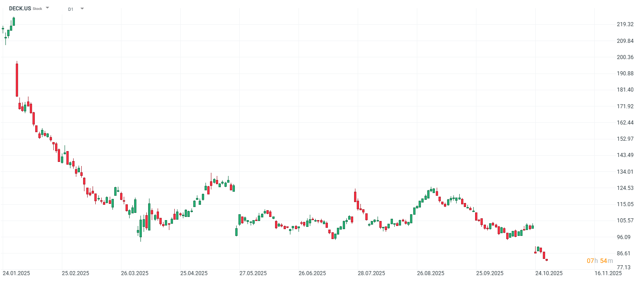Select the 86.61 price level label

pos(625,253)
